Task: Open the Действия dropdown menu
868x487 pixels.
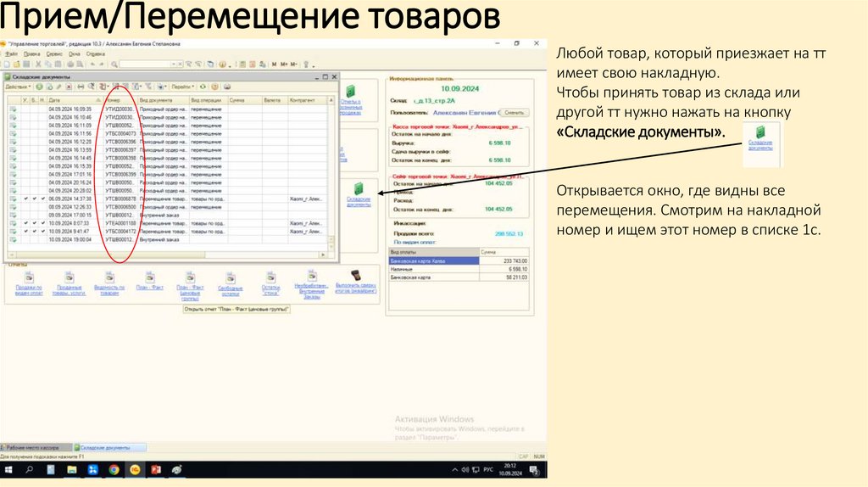Action: click(x=18, y=87)
